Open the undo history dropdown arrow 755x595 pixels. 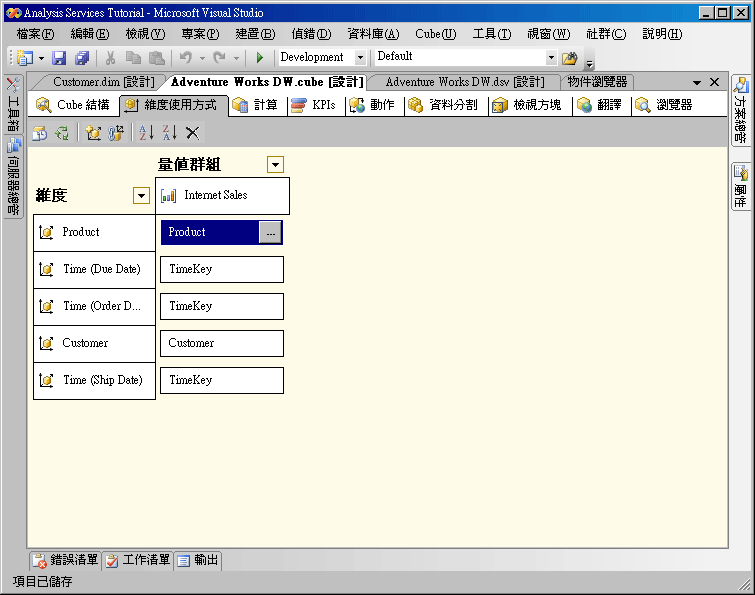pos(202,58)
